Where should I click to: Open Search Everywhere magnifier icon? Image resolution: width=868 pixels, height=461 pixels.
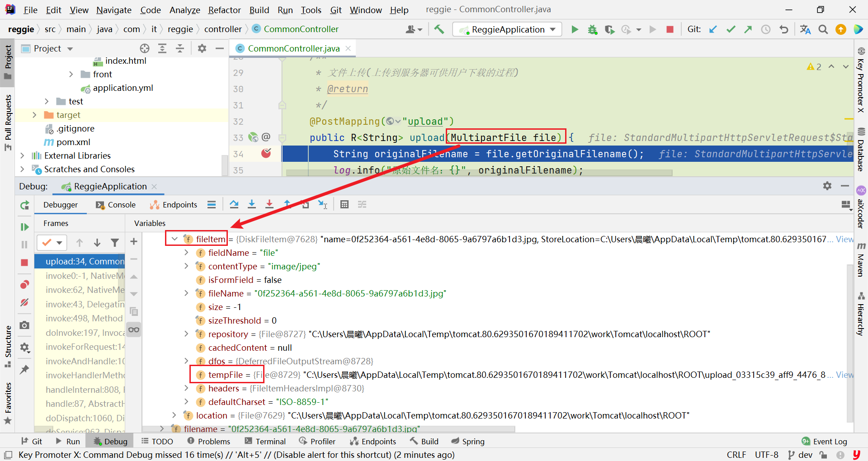823,29
